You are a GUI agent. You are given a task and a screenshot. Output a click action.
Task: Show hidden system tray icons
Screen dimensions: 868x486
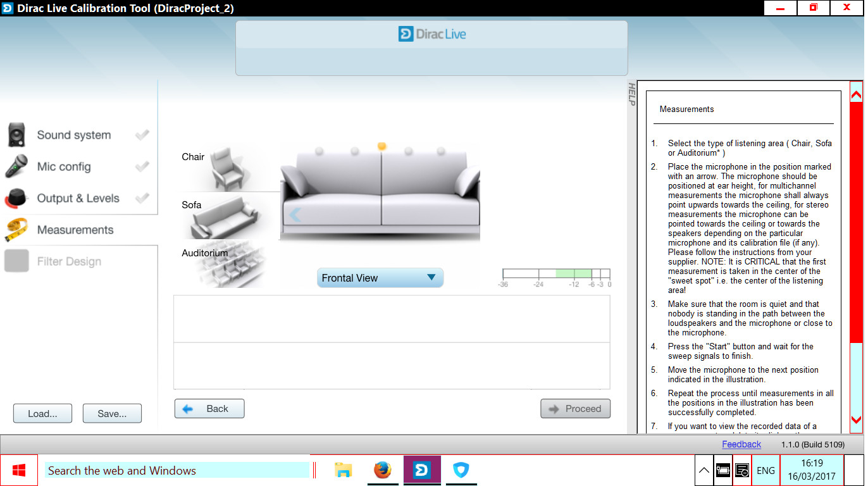point(704,470)
